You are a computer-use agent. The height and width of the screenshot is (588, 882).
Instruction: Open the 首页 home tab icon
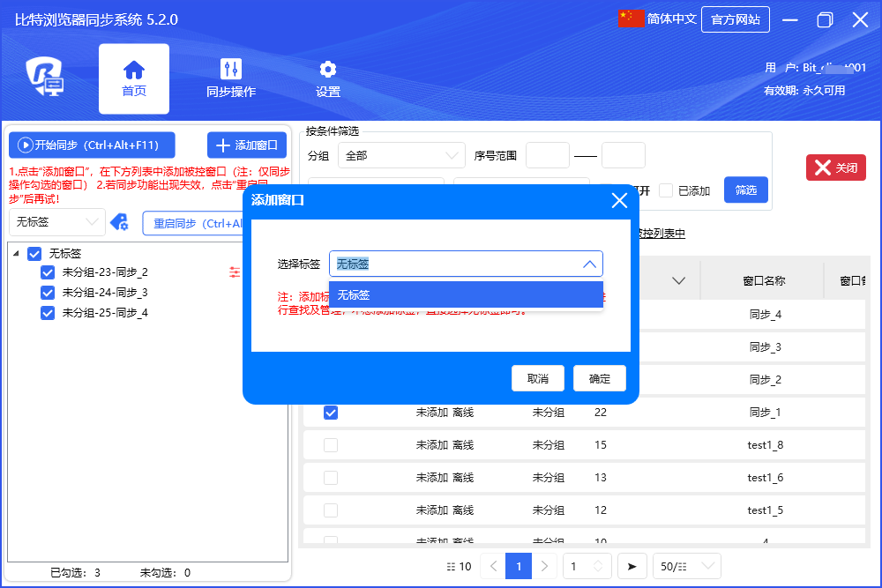coord(134,71)
